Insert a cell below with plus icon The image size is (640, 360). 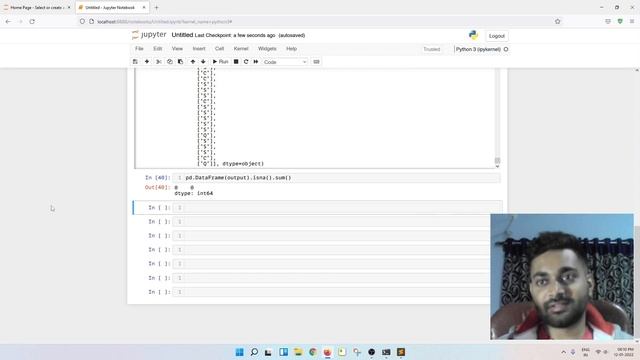tap(147, 62)
